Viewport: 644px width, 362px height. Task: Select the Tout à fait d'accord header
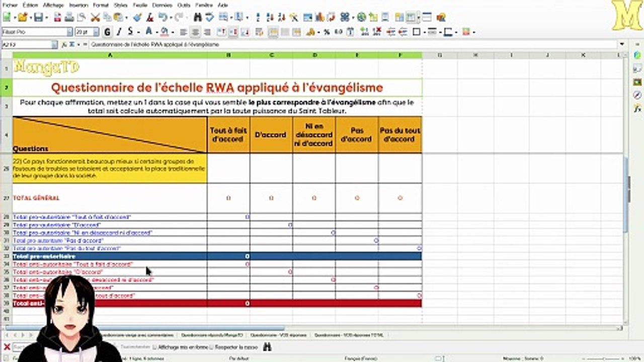pos(228,135)
